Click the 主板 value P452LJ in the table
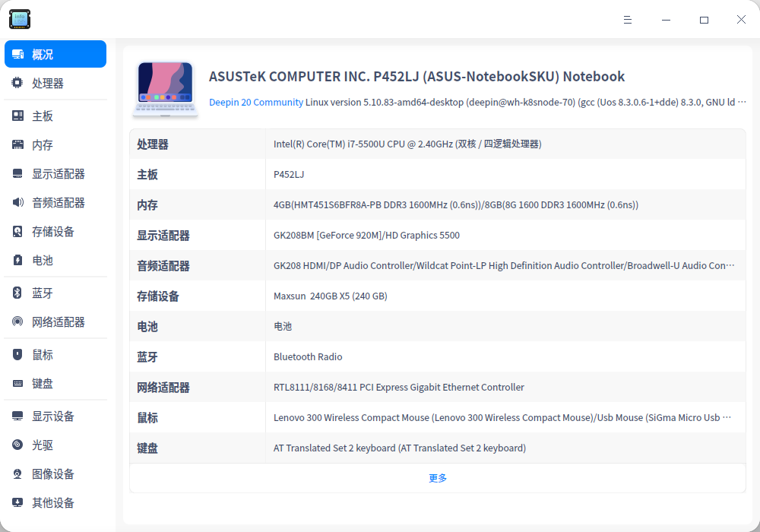The image size is (760, 532). point(289,175)
